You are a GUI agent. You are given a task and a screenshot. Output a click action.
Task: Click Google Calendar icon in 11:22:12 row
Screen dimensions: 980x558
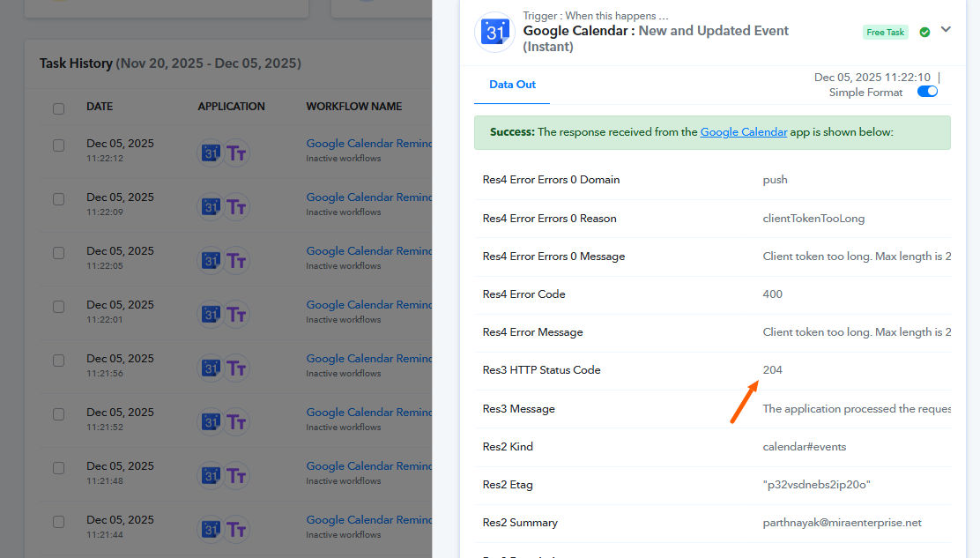coord(210,153)
